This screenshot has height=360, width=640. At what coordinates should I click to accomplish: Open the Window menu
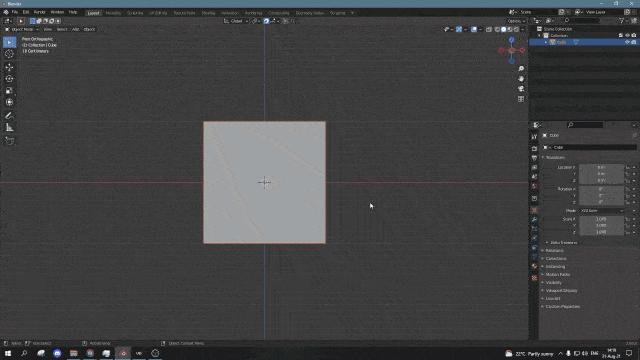click(57, 12)
